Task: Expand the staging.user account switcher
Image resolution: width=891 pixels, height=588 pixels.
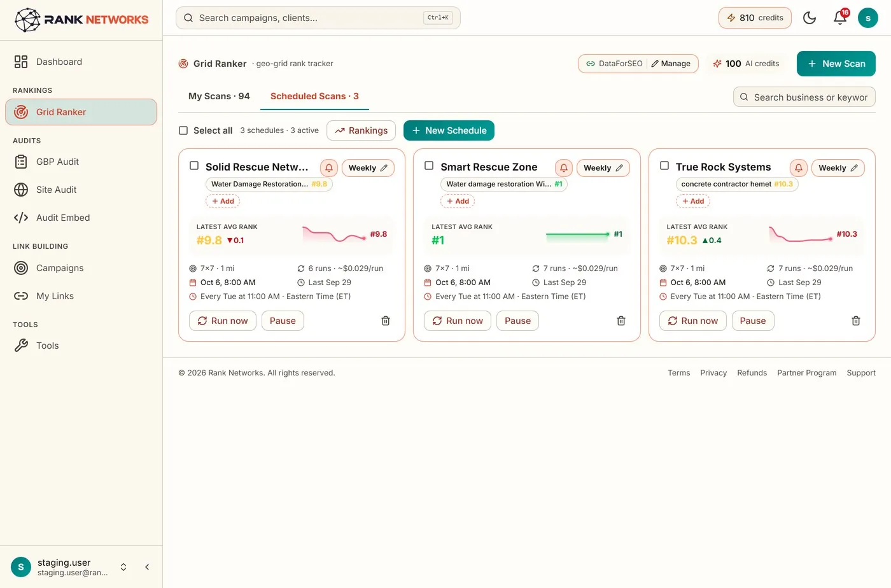Action: [123, 567]
